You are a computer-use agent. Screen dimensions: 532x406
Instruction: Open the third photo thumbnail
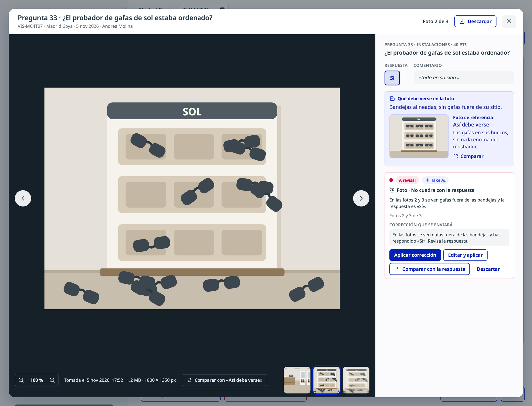pos(356,380)
